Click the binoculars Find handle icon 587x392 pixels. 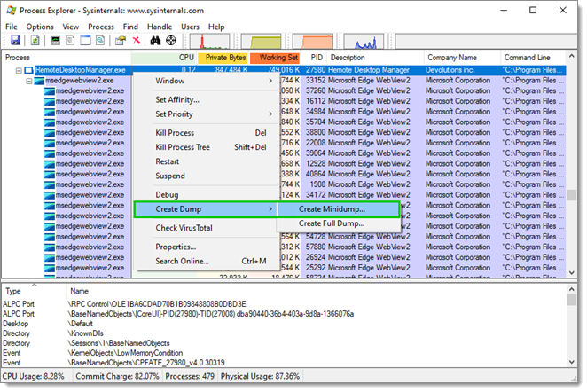pyautogui.click(x=155, y=41)
